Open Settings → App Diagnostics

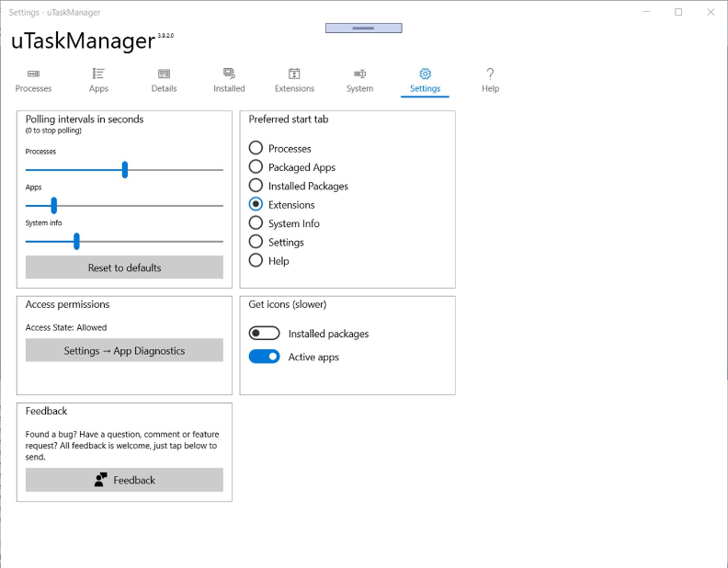124,350
